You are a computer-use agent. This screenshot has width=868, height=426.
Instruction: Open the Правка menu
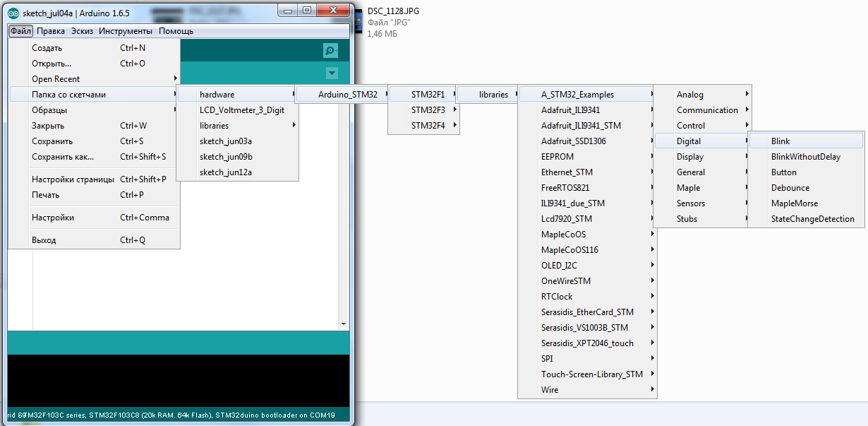click(x=51, y=31)
